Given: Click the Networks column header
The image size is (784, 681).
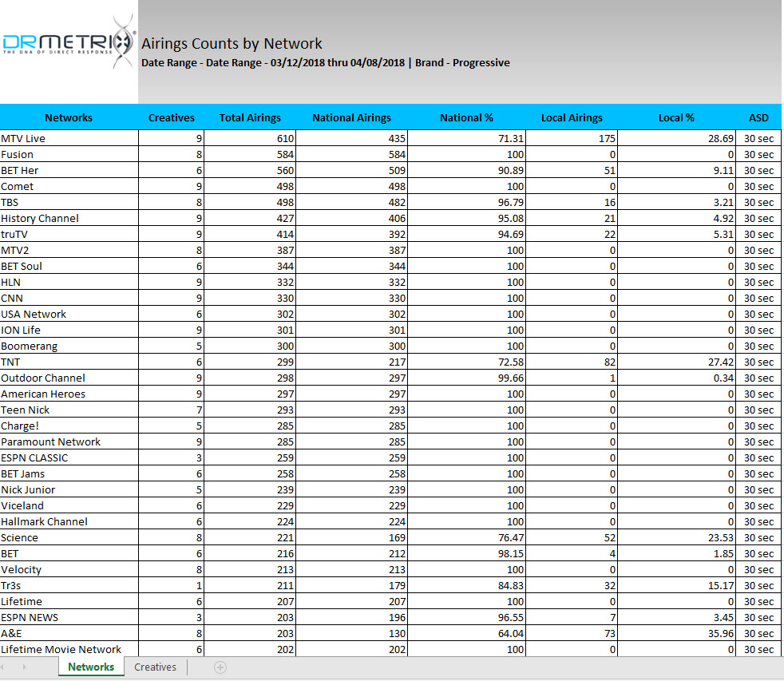Looking at the screenshot, I should (x=69, y=117).
